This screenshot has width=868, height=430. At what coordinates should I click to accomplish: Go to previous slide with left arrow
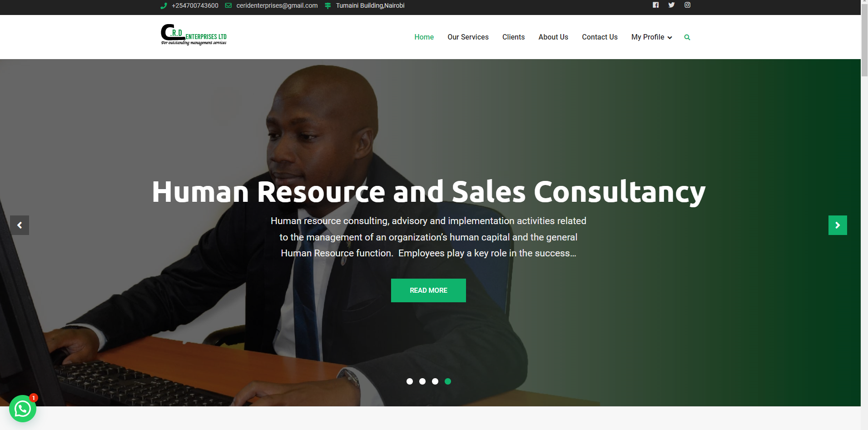[20, 225]
